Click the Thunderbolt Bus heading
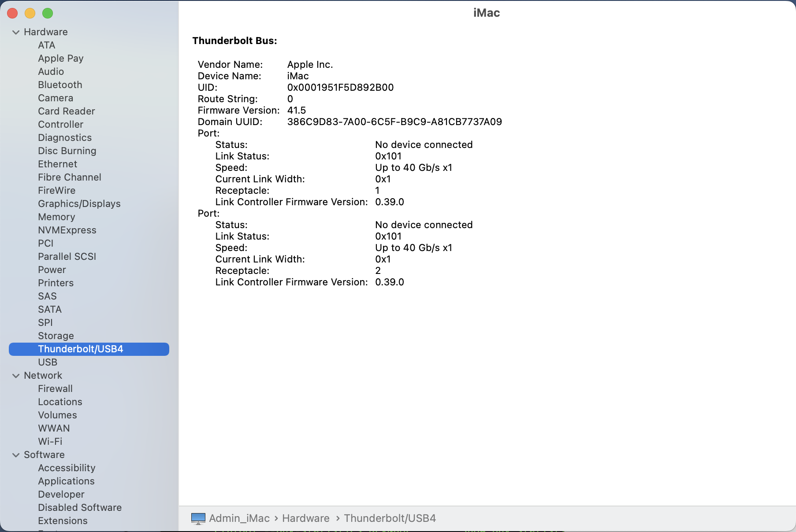Image resolution: width=796 pixels, height=532 pixels. 235,41
